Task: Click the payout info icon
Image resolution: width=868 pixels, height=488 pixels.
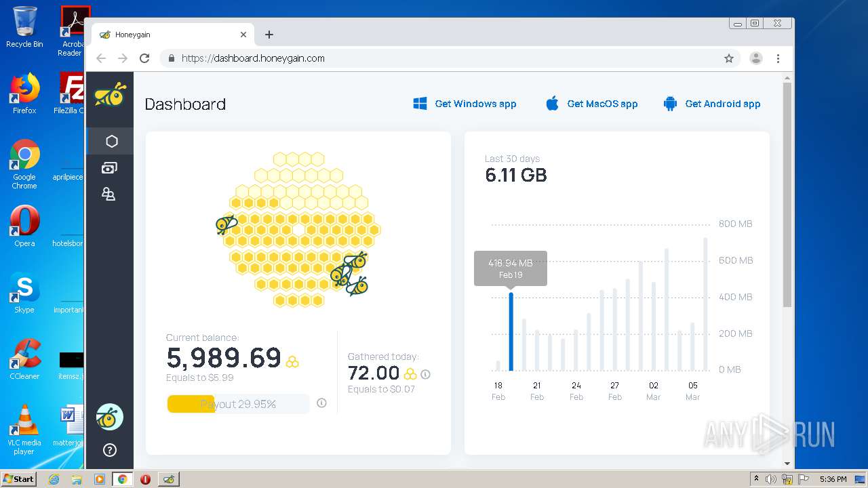Action: 321,403
